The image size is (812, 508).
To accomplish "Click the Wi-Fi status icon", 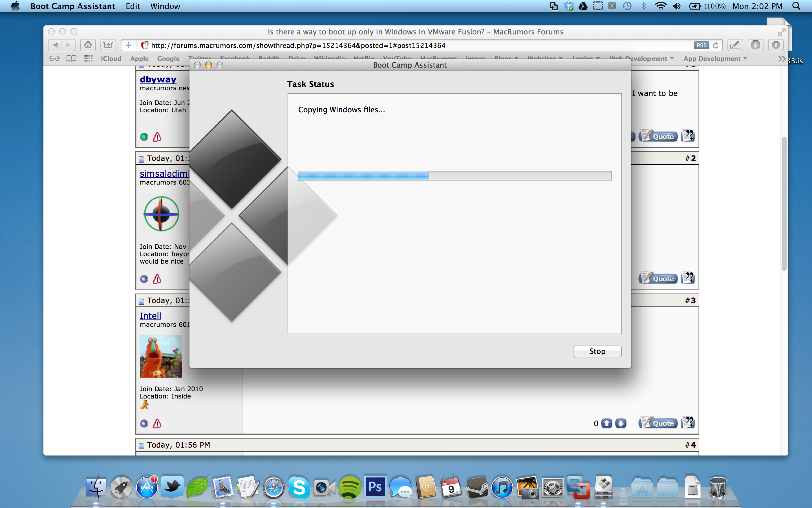I will [660, 6].
